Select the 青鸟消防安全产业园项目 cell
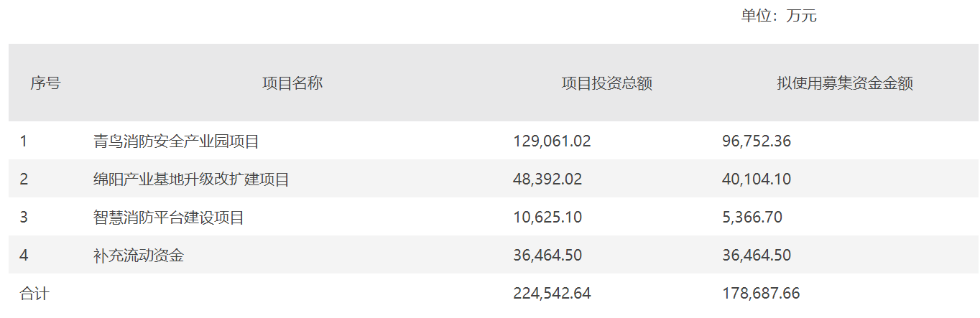 click(x=176, y=141)
